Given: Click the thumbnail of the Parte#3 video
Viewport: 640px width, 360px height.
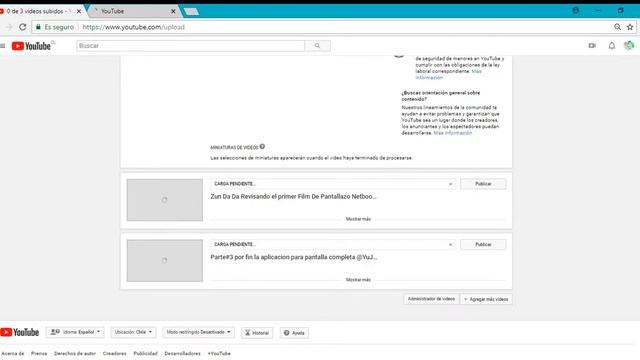Looking at the screenshot, I should point(164,260).
